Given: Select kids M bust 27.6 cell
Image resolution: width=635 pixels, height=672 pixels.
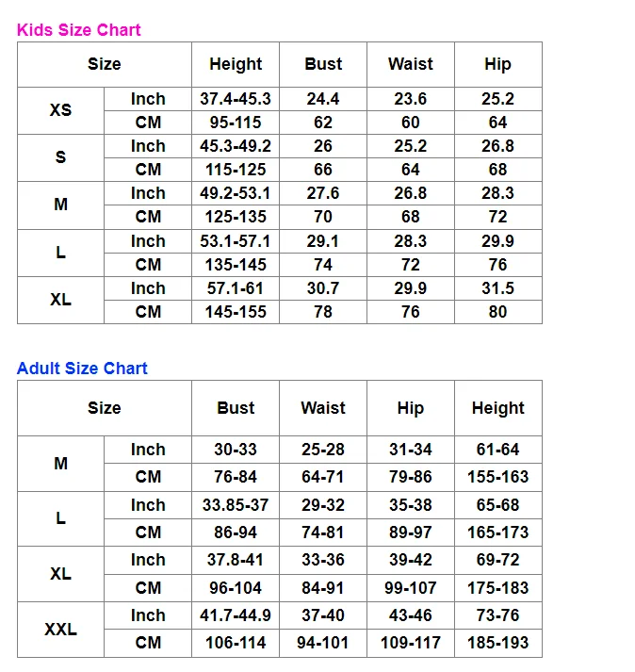Looking at the screenshot, I should (323, 193).
